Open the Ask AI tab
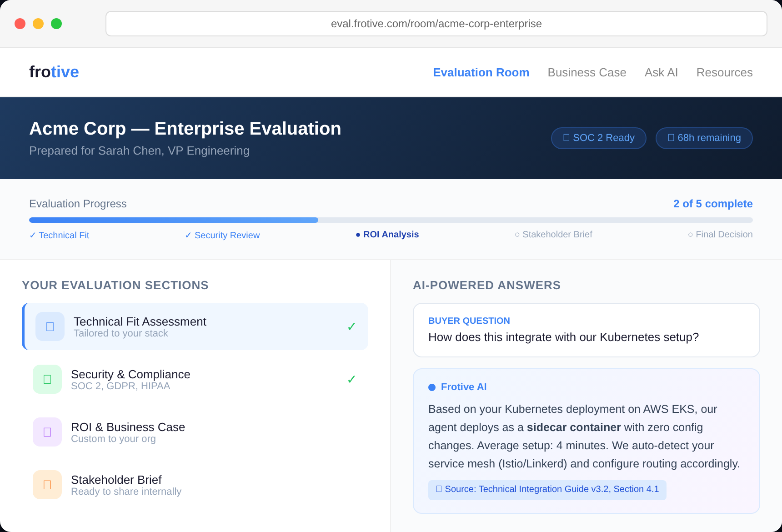This screenshot has width=782, height=532. pyautogui.click(x=661, y=72)
